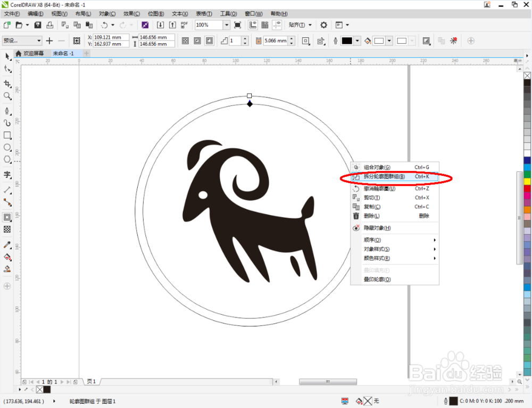Open the zoom level 100% dropdown

point(227,25)
